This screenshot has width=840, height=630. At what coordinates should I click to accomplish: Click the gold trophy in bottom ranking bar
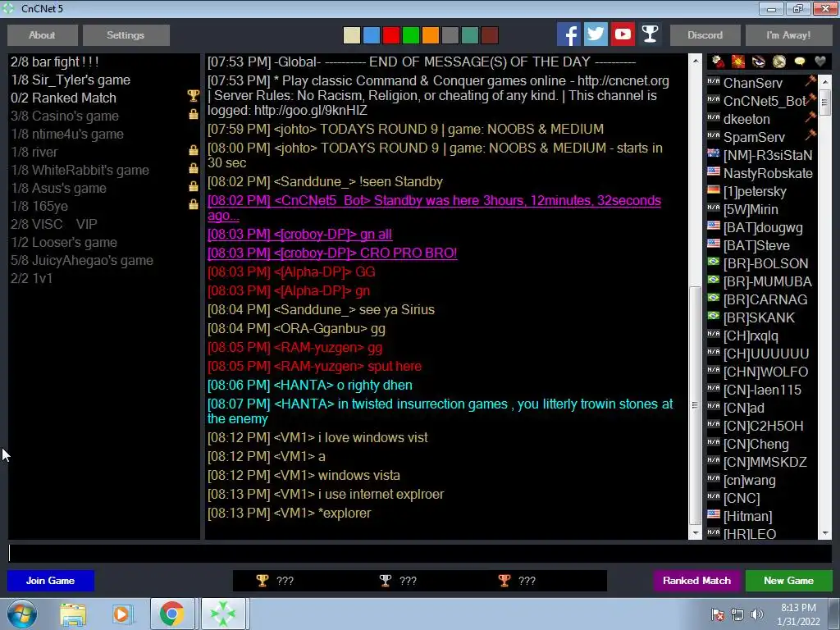262,580
